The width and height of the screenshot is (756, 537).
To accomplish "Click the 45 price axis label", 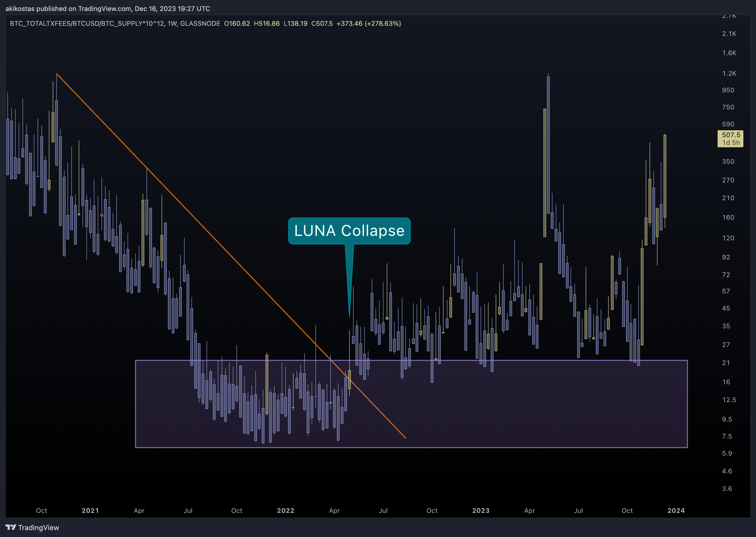I will click(x=726, y=308).
